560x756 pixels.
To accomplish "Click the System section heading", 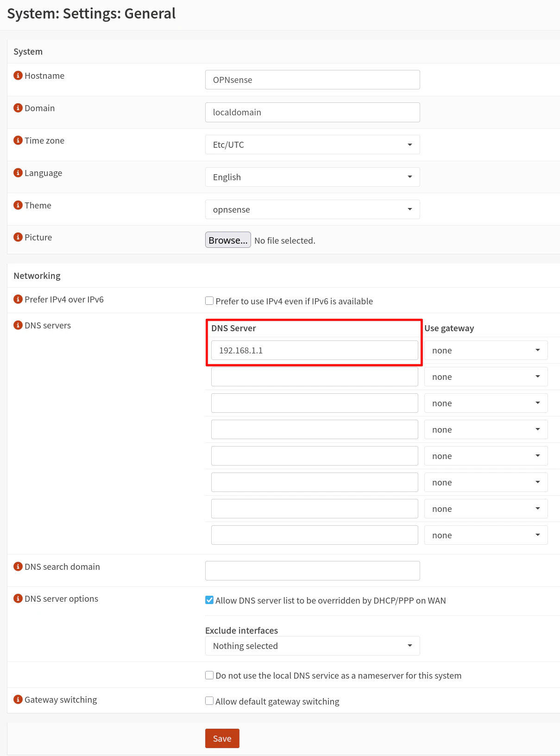I will point(28,51).
